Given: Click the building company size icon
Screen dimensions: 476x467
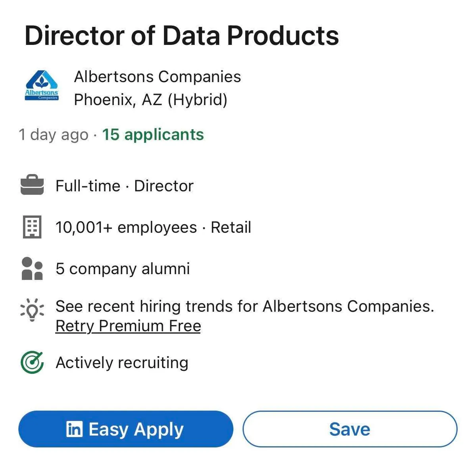Looking at the screenshot, I should coord(32,227).
